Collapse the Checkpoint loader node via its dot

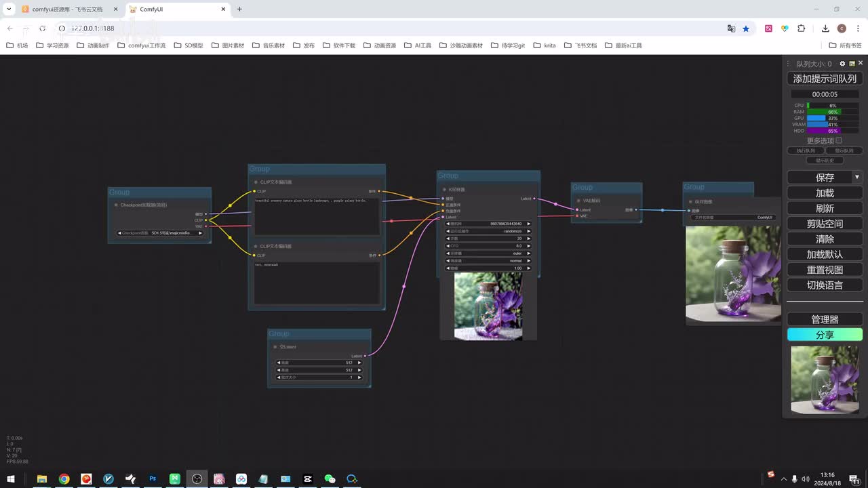point(116,205)
